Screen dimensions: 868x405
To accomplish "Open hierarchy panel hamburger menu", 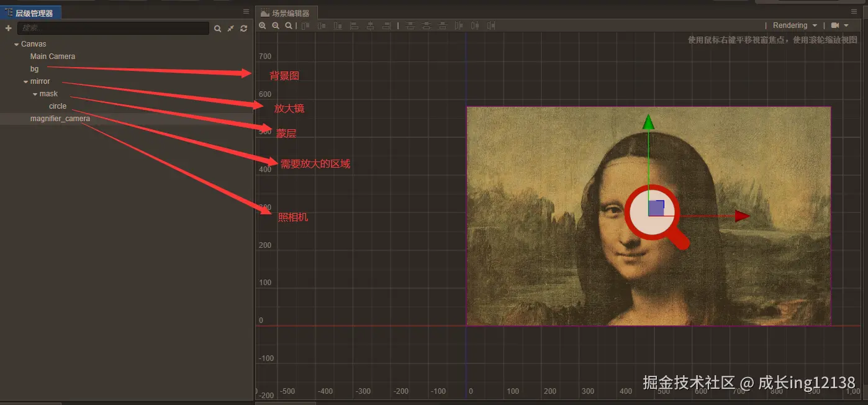I will tap(246, 12).
